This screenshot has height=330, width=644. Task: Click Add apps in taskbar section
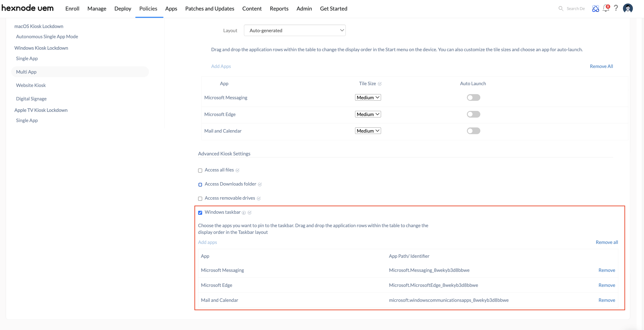(x=207, y=242)
